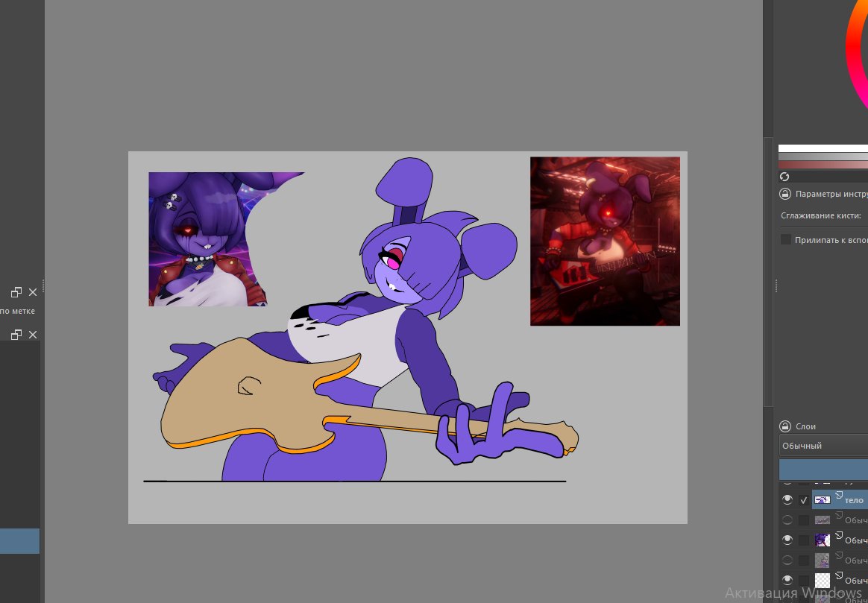This screenshot has height=603, width=868.
Task: Toggle the lock icon beside 'Слои'
Action: click(785, 426)
